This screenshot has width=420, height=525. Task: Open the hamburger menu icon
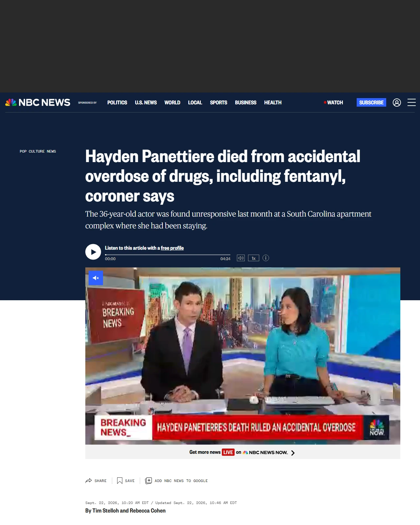(x=411, y=102)
